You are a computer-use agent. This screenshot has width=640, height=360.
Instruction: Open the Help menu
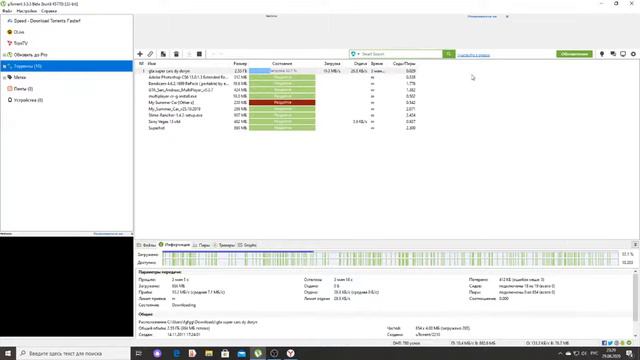point(49,11)
